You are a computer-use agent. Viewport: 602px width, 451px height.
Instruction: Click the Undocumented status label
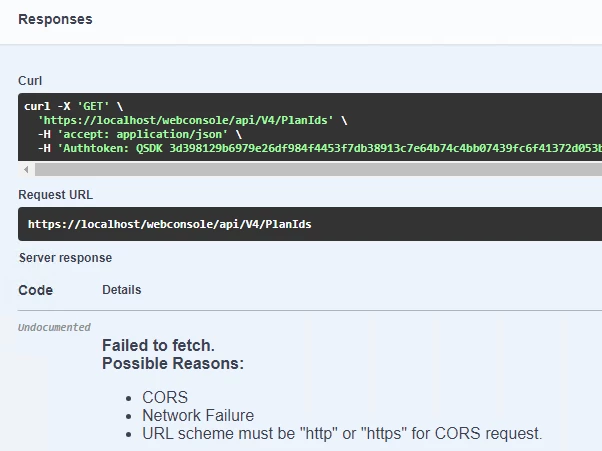54,327
